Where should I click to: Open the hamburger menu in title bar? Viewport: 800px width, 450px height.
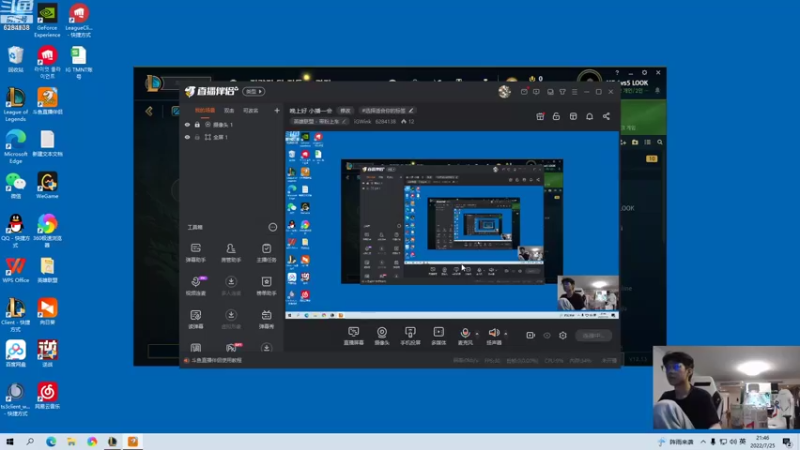click(x=574, y=92)
